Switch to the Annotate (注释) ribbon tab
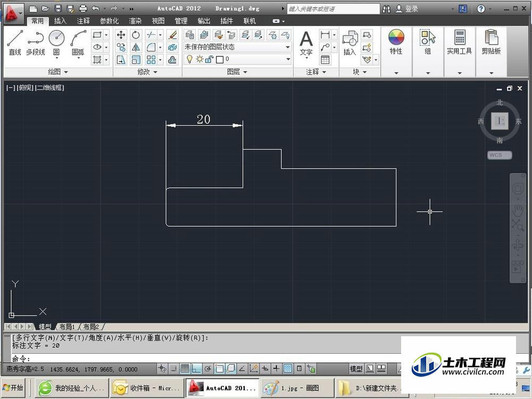The height and width of the screenshot is (399, 532). (x=83, y=21)
